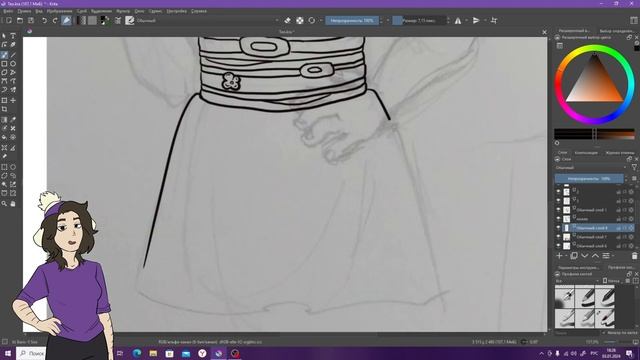Screen dimensions: 640x360
Task: Create a new document via toolbar icon
Action: pos(9,20)
